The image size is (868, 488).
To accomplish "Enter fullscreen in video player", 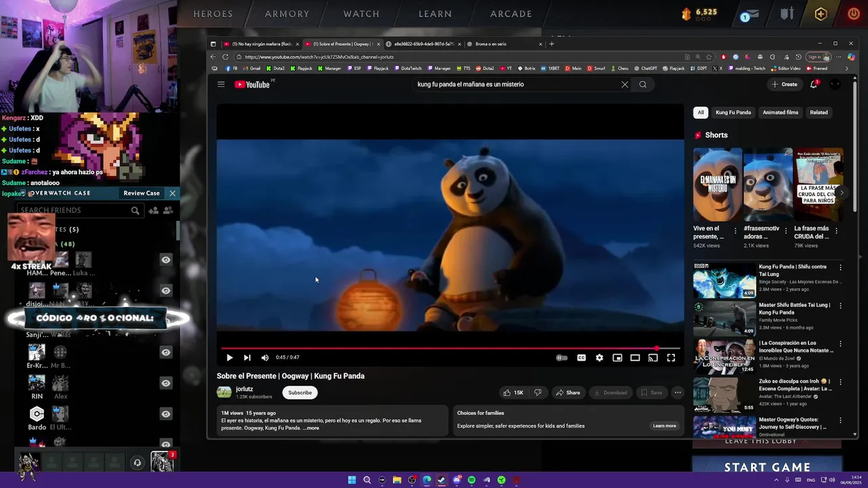I will 671,358.
